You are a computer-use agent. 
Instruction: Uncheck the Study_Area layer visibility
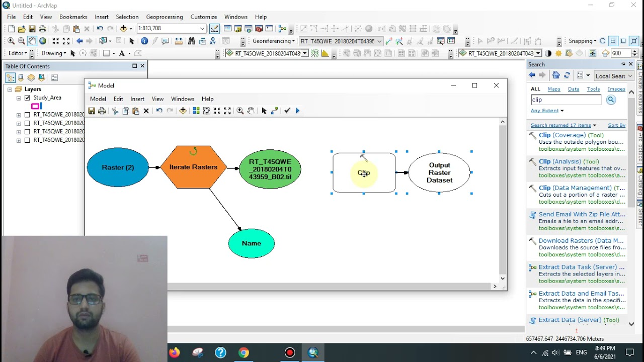pyautogui.click(x=27, y=98)
